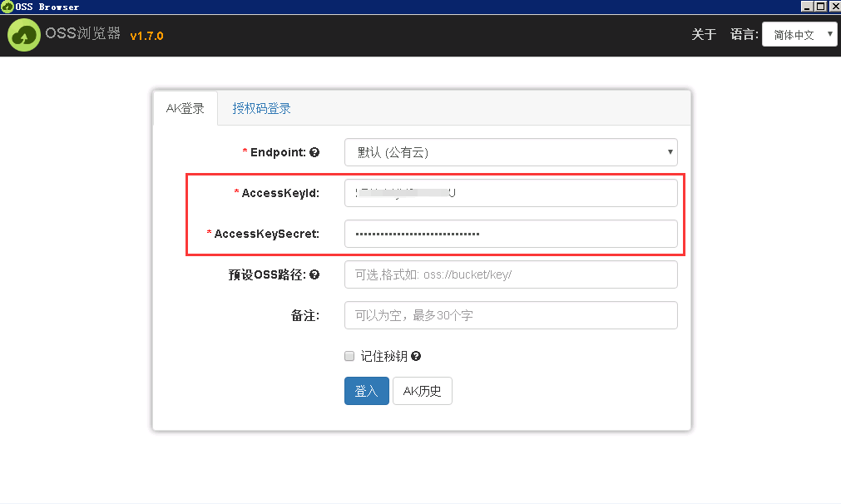Minimize the OSS Browser window
The width and height of the screenshot is (841, 504).
coord(807,6)
